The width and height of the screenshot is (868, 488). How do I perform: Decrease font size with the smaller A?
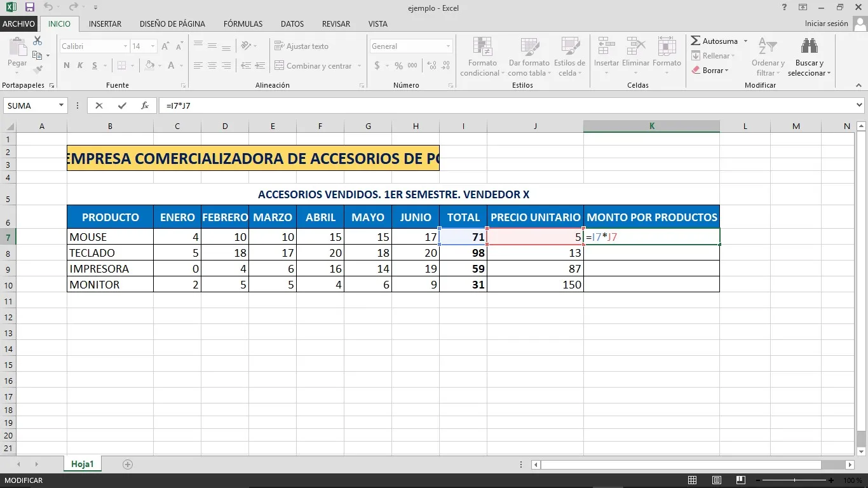coord(178,46)
